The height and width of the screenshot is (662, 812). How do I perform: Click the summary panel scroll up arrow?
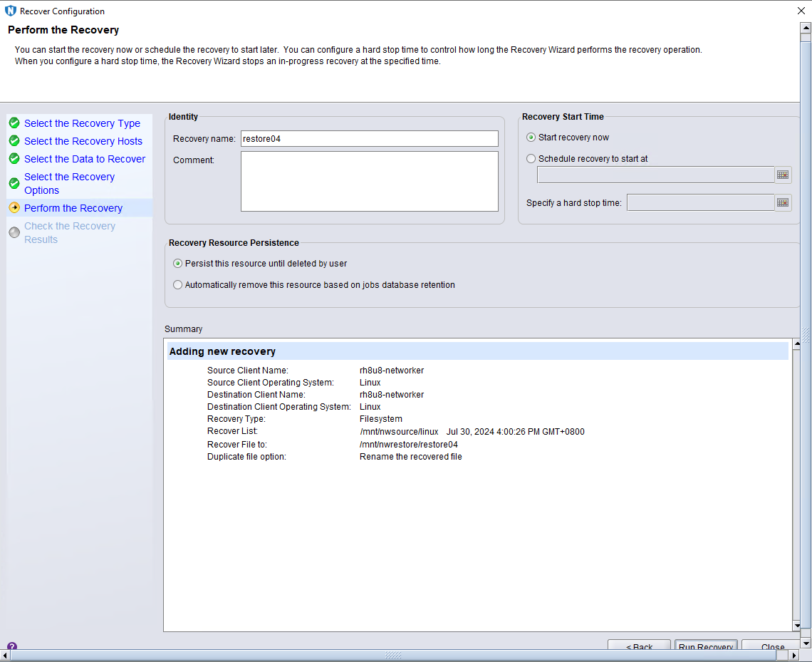(x=796, y=343)
